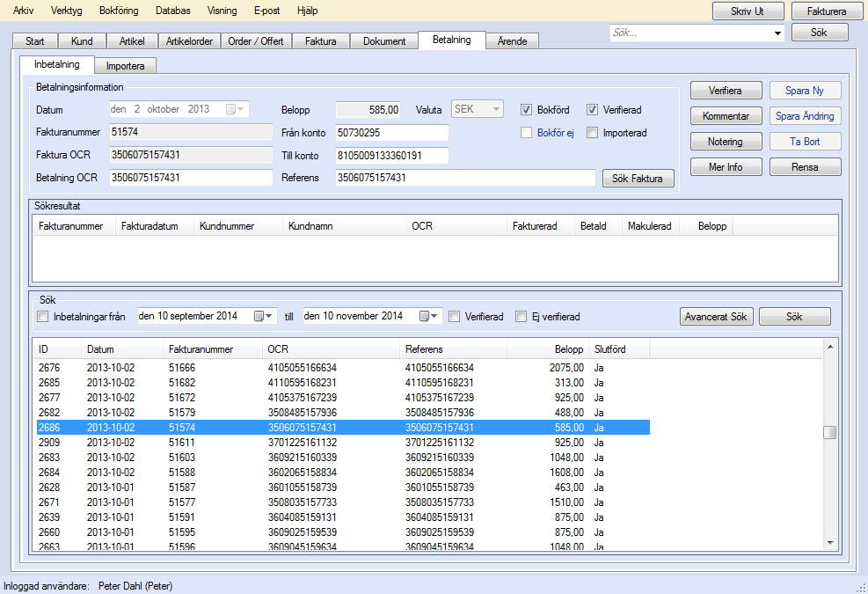Switch to the Artikel tab

tap(132, 41)
